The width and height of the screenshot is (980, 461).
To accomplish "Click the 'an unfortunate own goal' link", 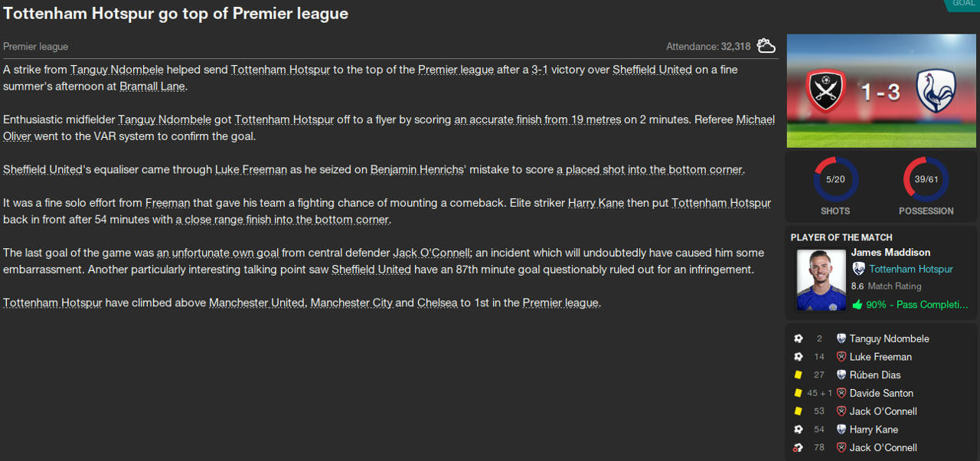I will coord(218,253).
